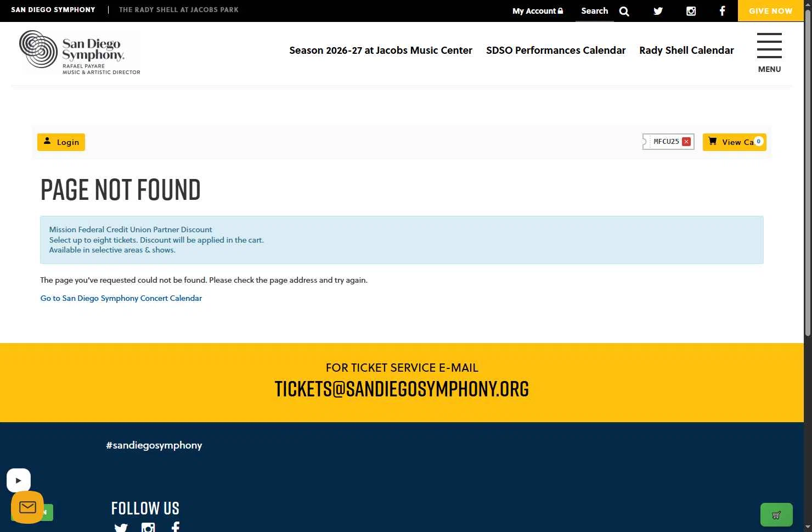Click the Login button

click(x=61, y=142)
